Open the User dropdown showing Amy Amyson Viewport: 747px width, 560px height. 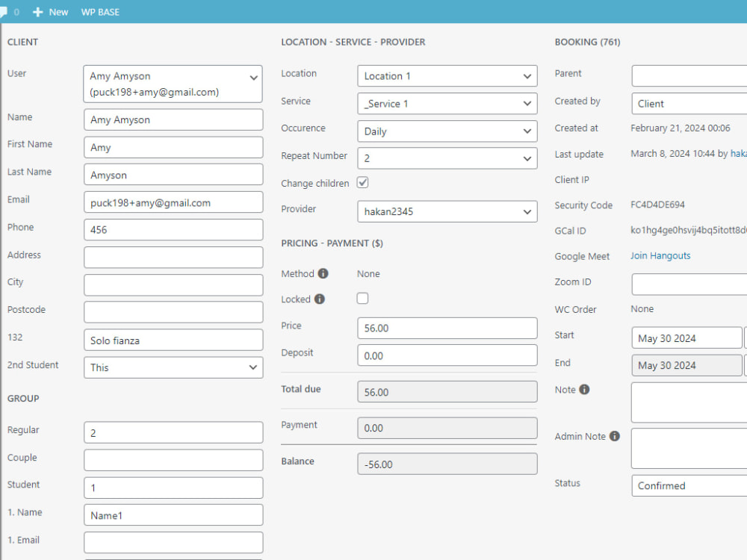tap(173, 84)
